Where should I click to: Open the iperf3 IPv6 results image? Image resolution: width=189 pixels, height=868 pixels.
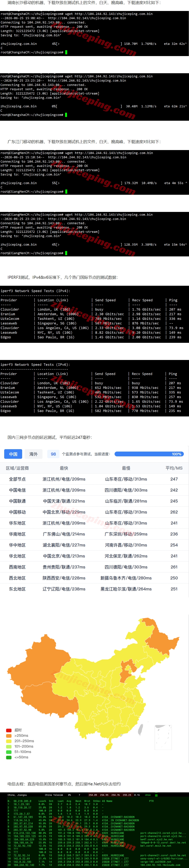[x=94, y=388]
